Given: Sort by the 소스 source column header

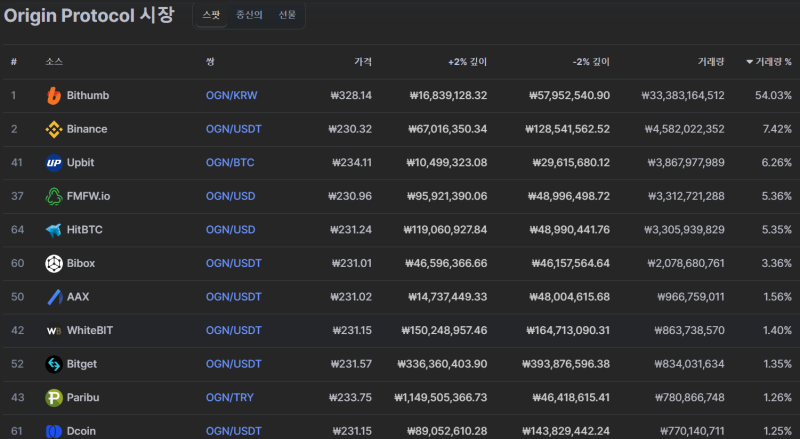Looking at the screenshot, I should click(54, 62).
